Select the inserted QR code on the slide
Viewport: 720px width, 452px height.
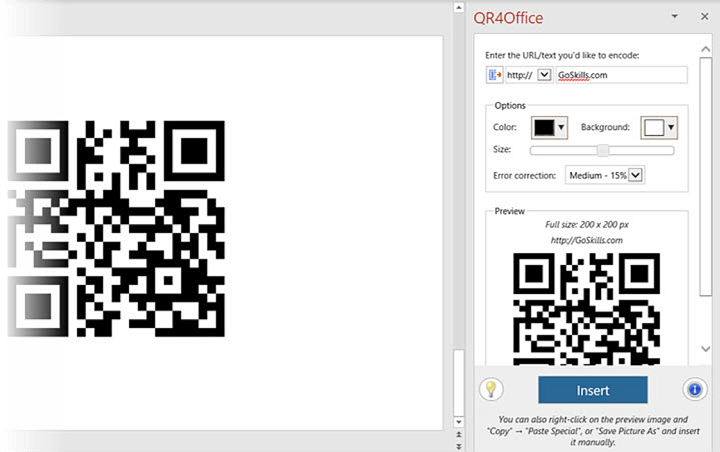click(x=116, y=229)
